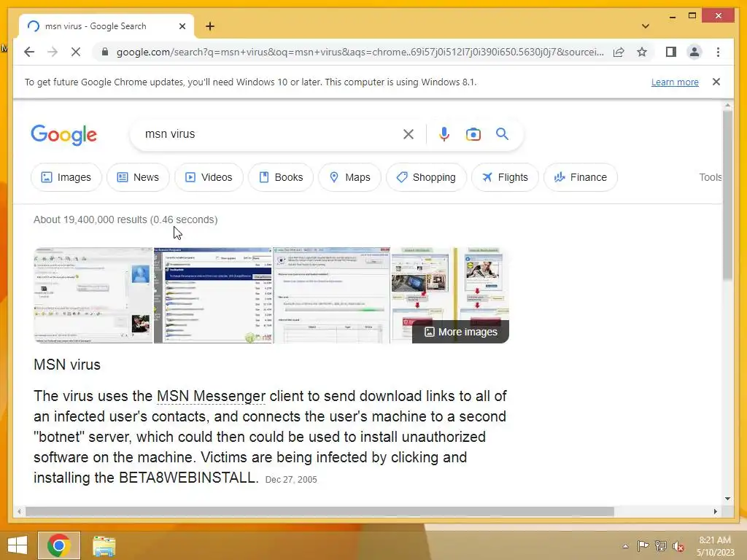Clear the search box text
Viewport: 747px width, 560px height.
(409, 134)
